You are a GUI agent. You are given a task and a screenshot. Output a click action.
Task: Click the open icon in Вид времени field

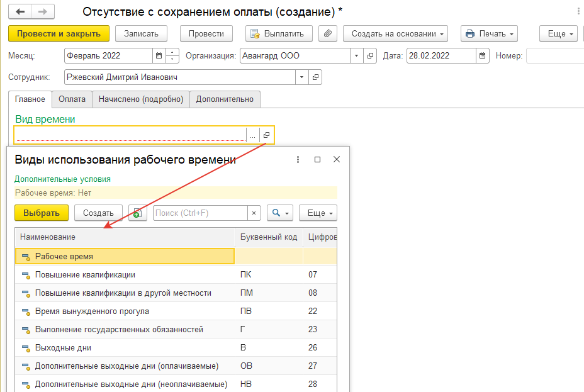(x=267, y=135)
